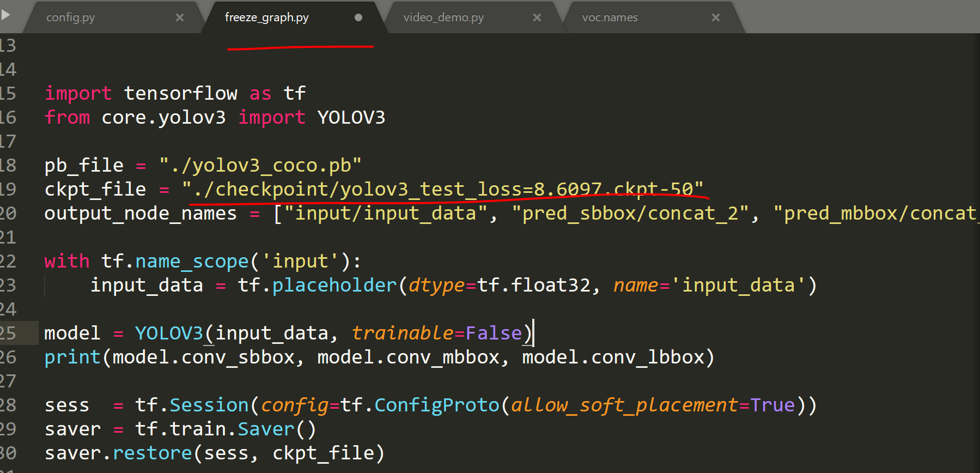
Task: Close the video_demo.py tab
Action: coord(537,17)
